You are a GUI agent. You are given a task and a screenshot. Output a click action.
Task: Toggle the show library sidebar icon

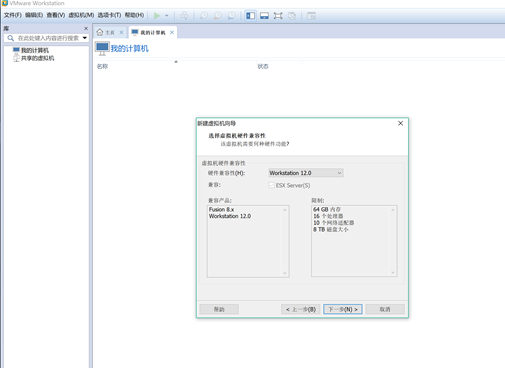(250, 16)
